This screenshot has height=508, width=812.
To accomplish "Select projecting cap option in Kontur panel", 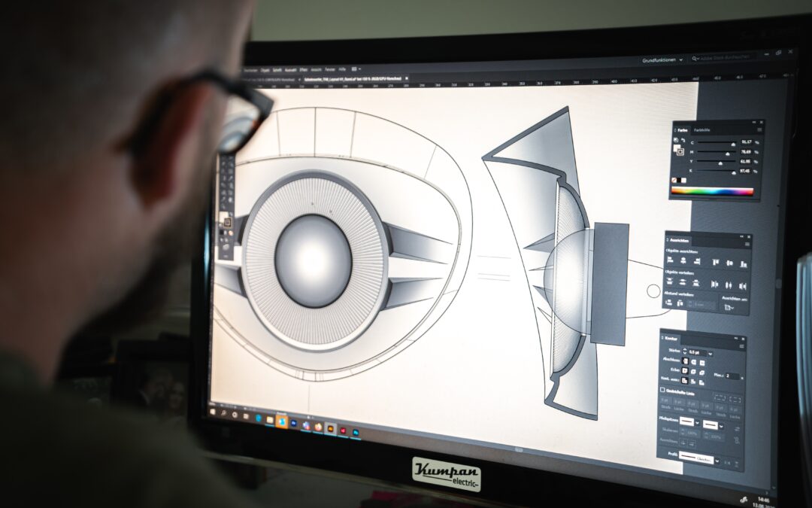I will (702, 363).
